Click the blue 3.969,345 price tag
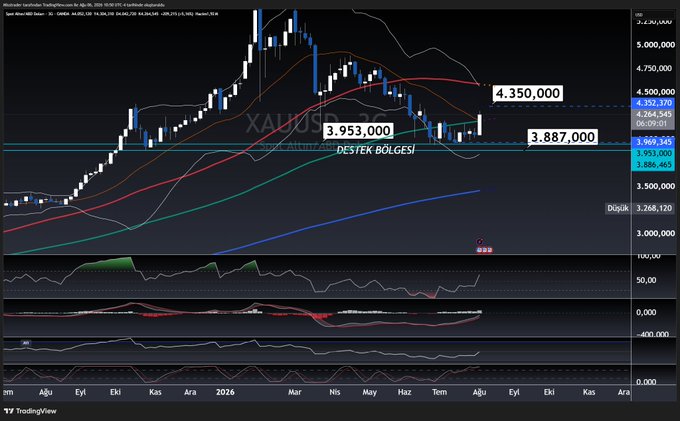The height and width of the screenshot is (421, 680). pyautogui.click(x=653, y=142)
